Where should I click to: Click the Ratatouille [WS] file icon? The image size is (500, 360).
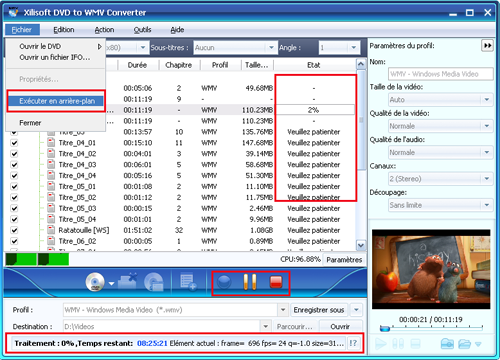click(x=51, y=230)
